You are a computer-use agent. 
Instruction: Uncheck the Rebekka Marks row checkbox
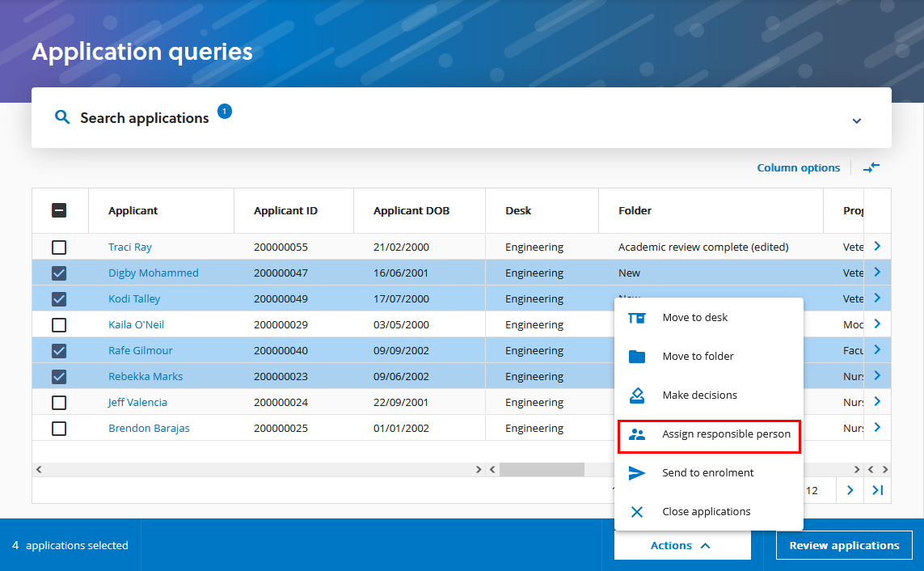[x=59, y=377]
